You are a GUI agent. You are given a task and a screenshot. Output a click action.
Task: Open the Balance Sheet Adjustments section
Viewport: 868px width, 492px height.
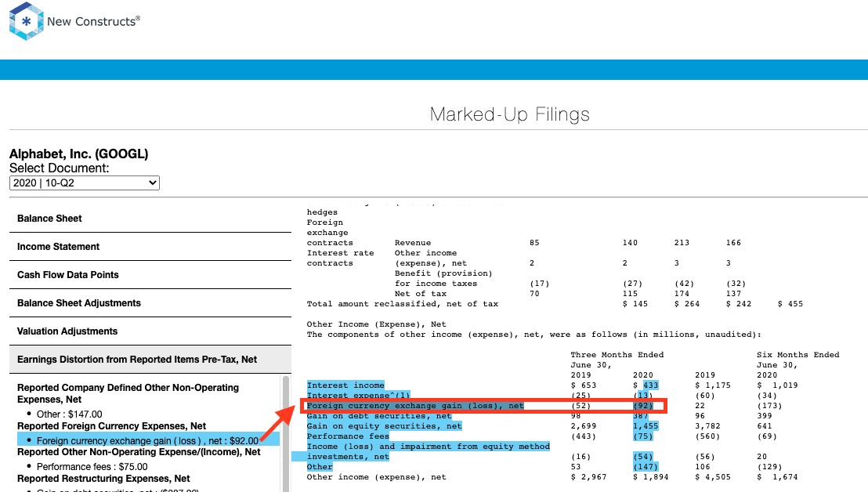[150, 303]
